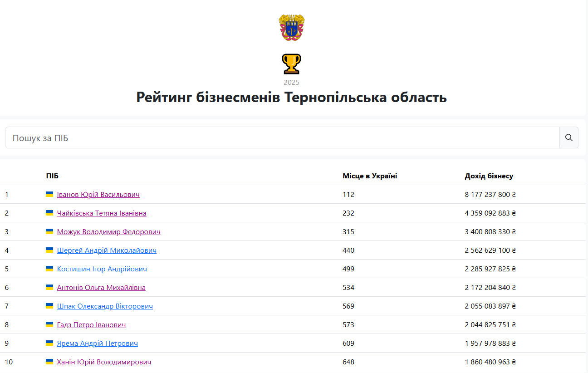
Task: Open Можук Володимир Федорович profile link
Action: coord(108,232)
